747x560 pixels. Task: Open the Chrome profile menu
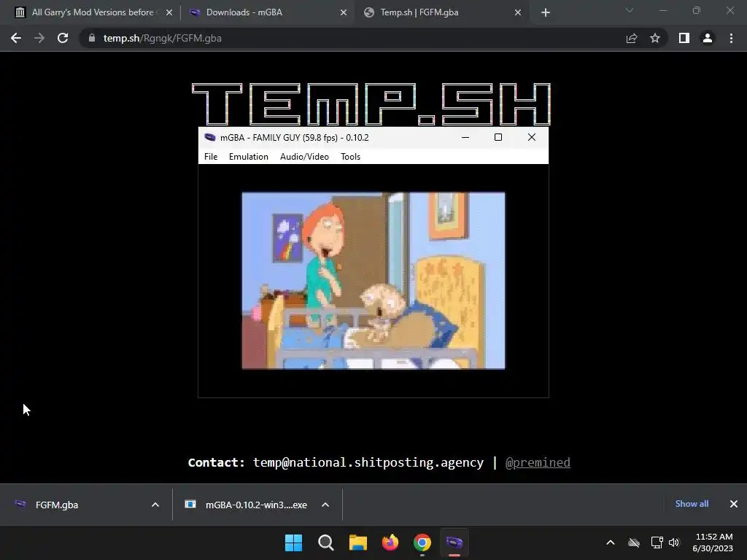pyautogui.click(x=708, y=38)
